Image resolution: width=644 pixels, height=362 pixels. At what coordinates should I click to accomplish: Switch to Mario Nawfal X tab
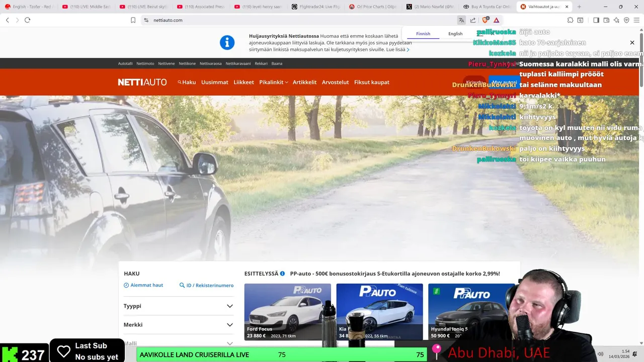430,7
